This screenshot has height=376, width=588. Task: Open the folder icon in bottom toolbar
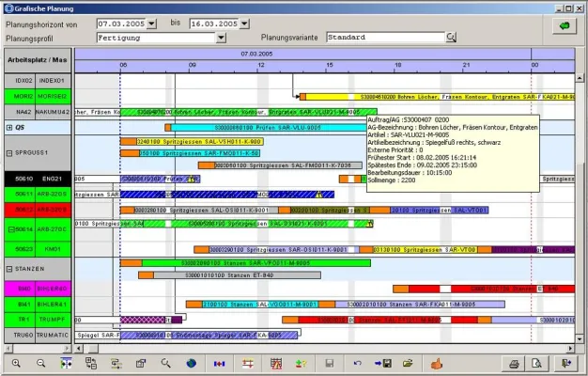tap(408, 363)
